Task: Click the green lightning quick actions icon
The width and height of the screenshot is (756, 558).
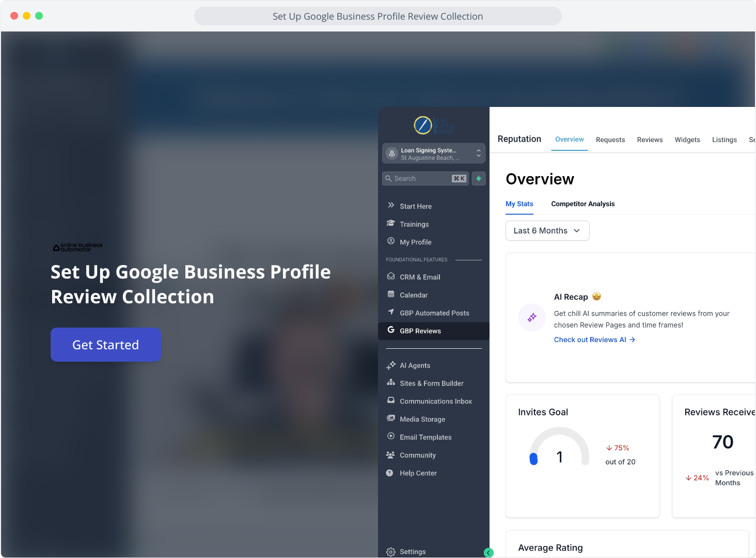Action: (x=479, y=179)
